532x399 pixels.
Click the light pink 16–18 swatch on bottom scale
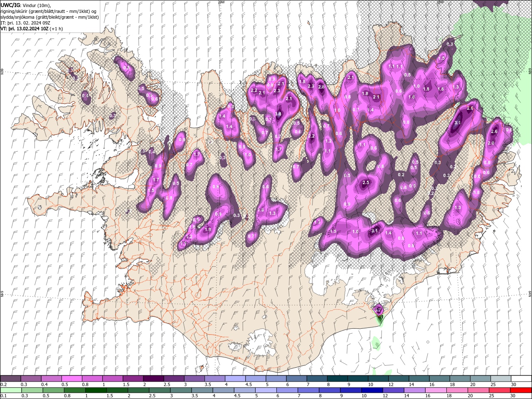(x=436, y=390)
